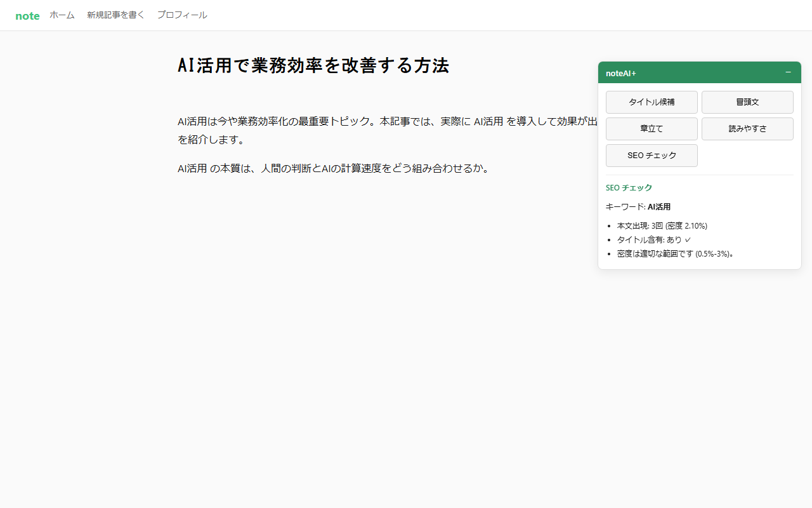The image size is (812, 508).
Task: Click the 冒頭文 button
Action: pos(747,102)
